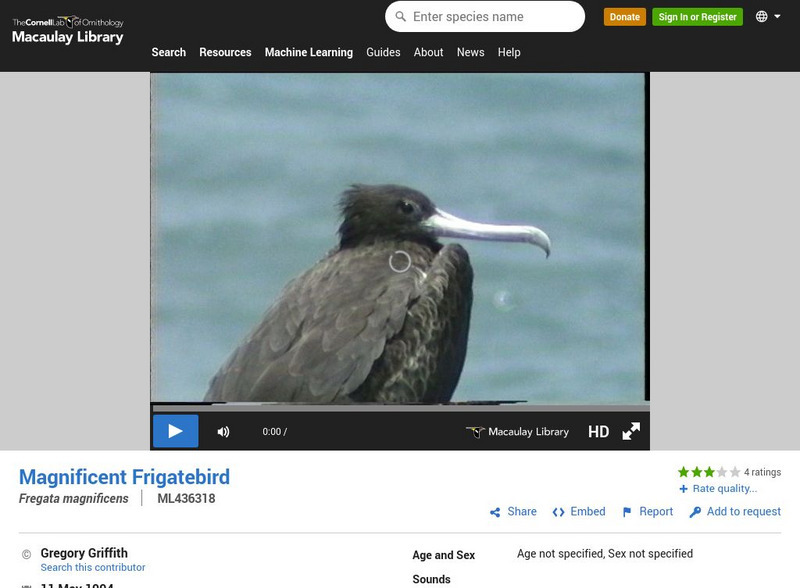This screenshot has height=588, width=800.
Task: Expand the Sounds details section
Action: (431, 578)
